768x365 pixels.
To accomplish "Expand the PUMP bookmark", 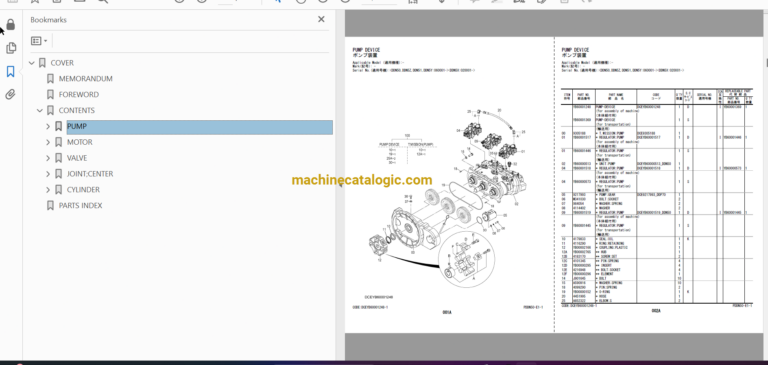I will coord(48,126).
